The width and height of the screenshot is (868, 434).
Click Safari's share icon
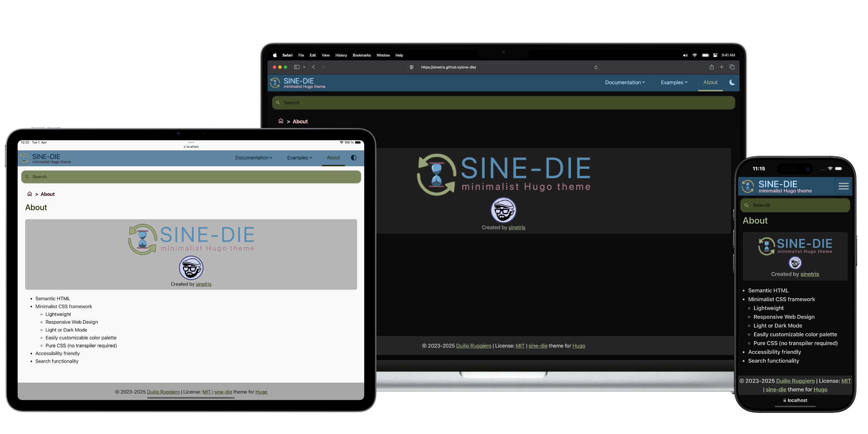coord(711,67)
